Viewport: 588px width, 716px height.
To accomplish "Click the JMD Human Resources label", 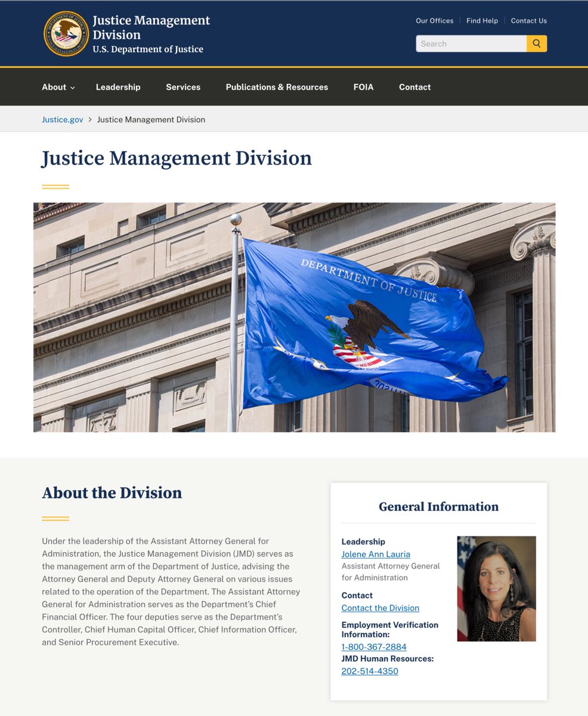I will pyautogui.click(x=387, y=659).
